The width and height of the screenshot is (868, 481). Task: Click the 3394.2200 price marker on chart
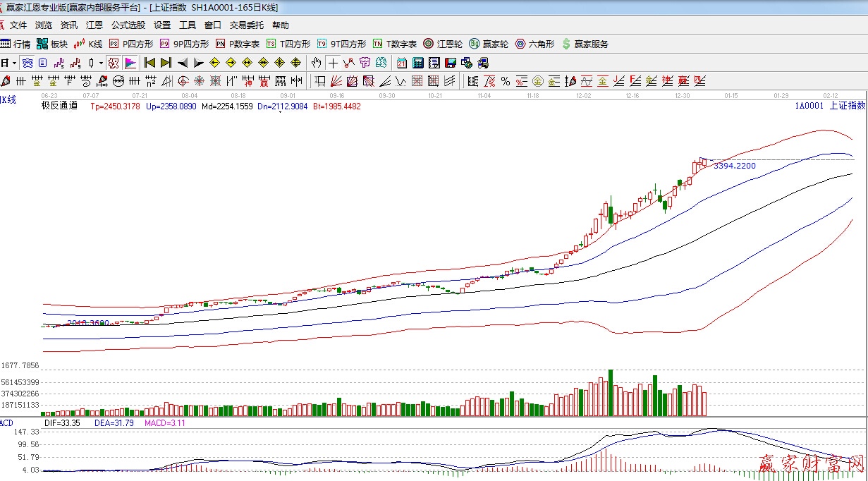point(734,166)
